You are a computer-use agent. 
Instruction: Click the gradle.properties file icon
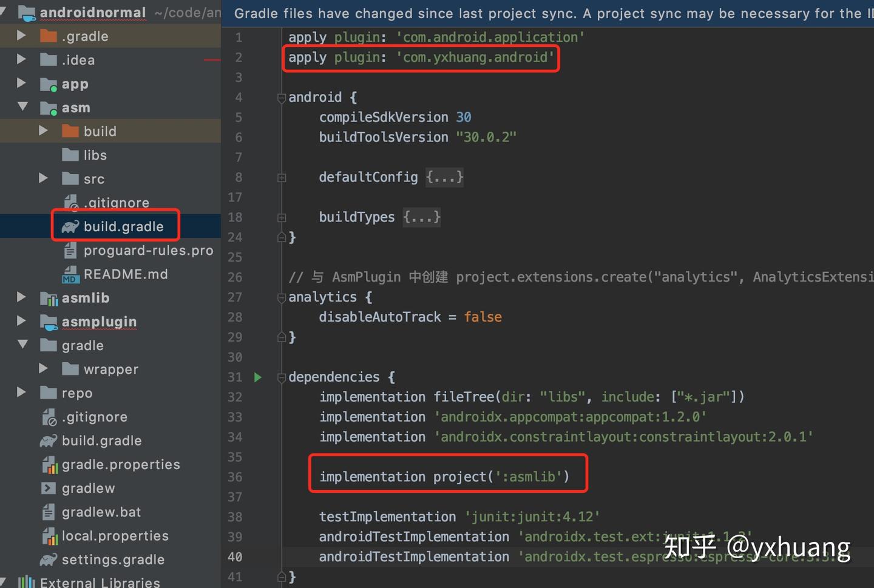tap(50, 465)
